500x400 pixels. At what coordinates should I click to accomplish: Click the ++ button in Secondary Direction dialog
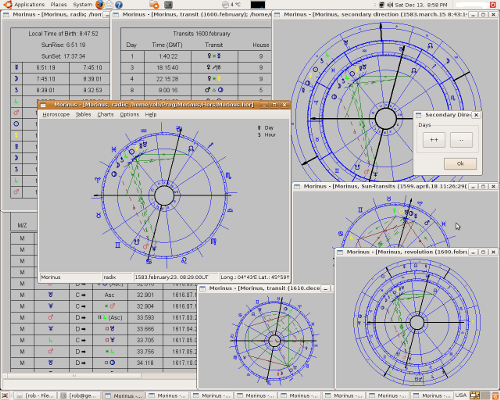[x=434, y=140]
